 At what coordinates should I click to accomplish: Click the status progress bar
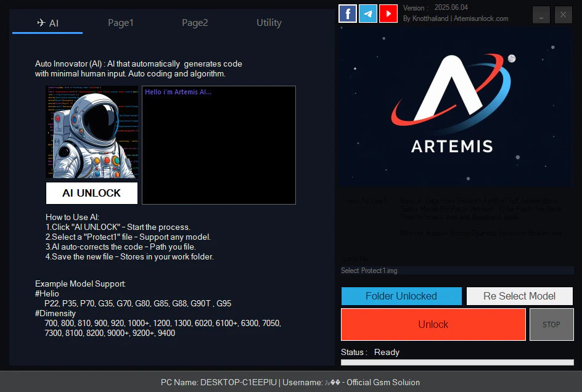point(457,362)
